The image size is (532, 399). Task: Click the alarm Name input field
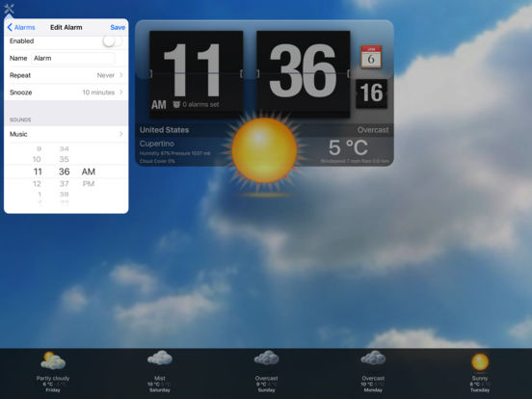[73, 59]
